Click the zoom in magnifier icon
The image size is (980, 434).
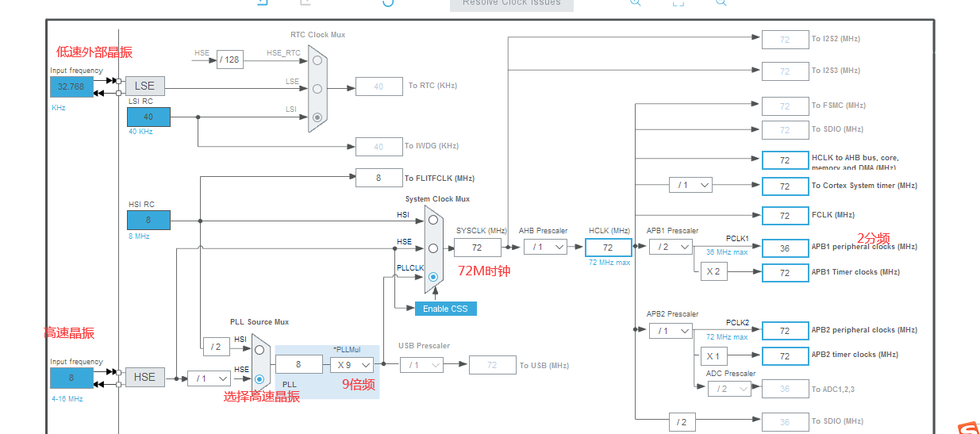coord(636,2)
